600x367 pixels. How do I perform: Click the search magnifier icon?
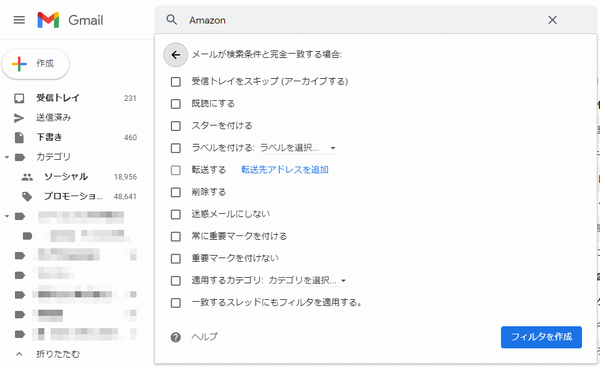[x=172, y=20]
